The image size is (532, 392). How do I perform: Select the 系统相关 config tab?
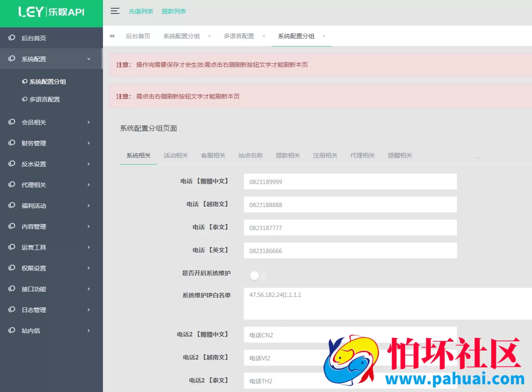coord(139,155)
